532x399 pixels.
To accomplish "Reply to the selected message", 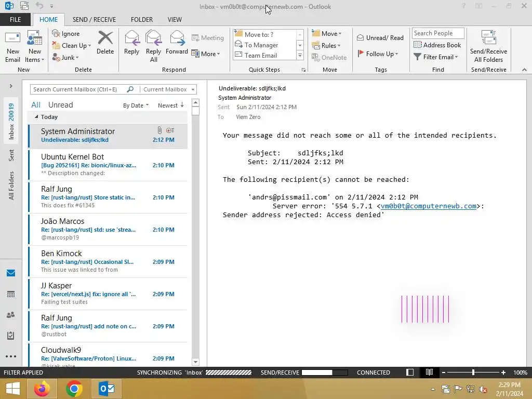I will coord(131,43).
